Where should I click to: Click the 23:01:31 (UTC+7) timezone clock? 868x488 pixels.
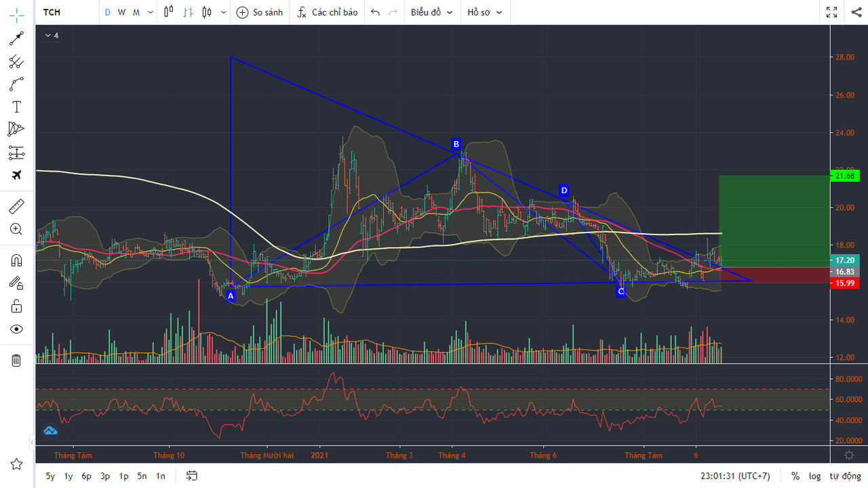pos(735,476)
